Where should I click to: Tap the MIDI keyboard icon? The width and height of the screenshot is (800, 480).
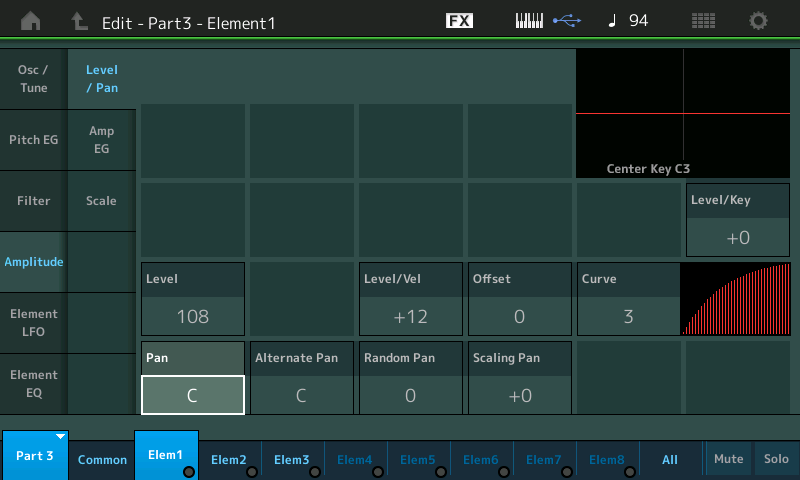532,21
